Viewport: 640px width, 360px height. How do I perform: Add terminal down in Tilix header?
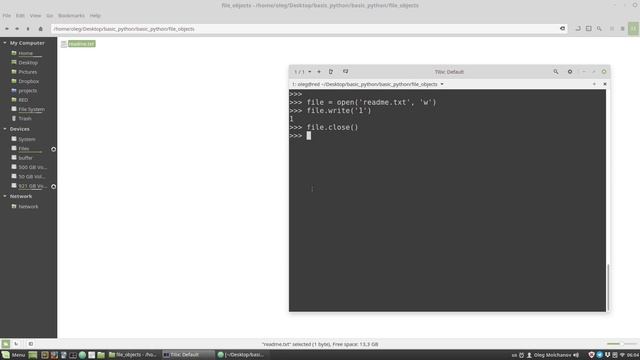(345, 72)
